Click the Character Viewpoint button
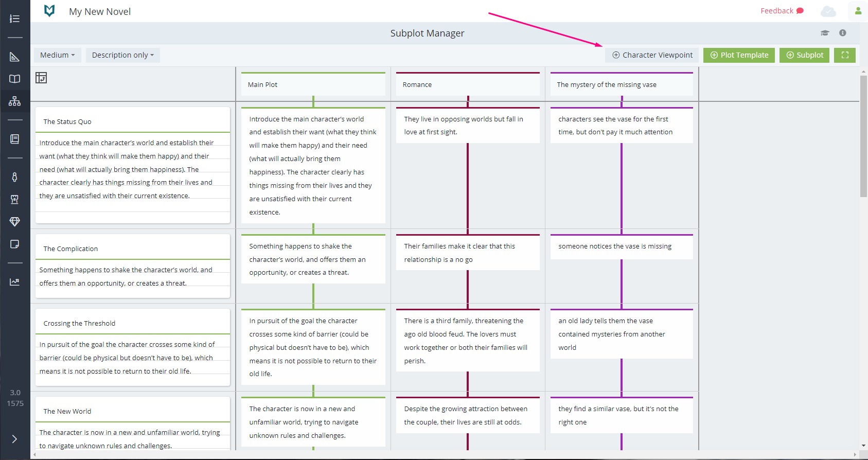Viewport: 868px width, 460px height. [x=652, y=55]
